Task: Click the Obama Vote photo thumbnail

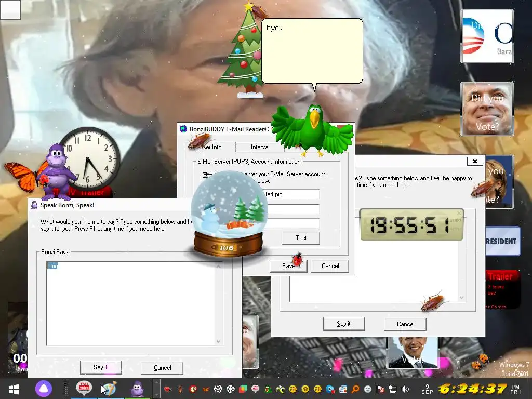Action: (x=412, y=352)
